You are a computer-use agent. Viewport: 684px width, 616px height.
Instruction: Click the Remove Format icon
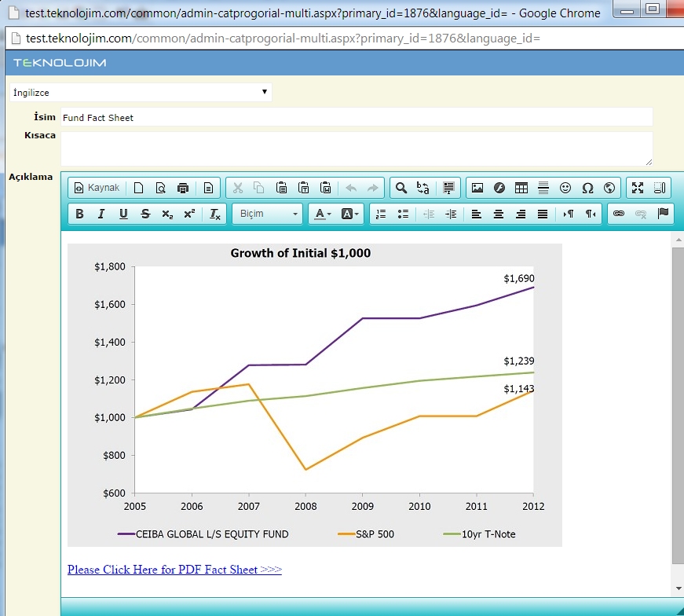pyautogui.click(x=214, y=214)
